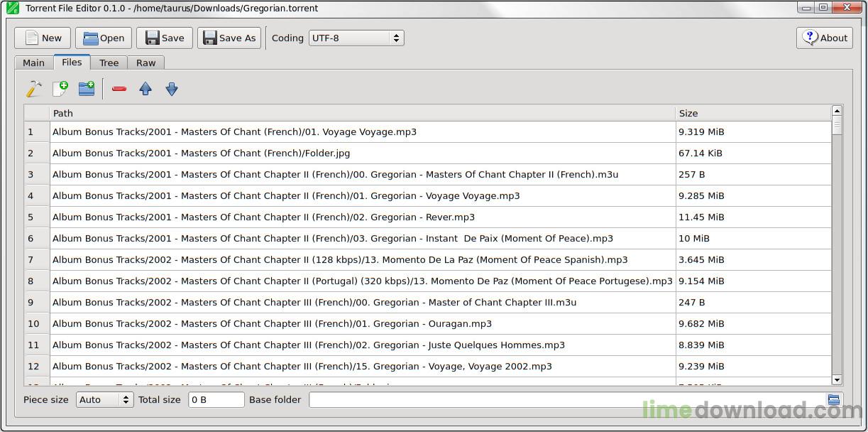
Task: Create a new torrent with the New button
Action: click(42, 38)
